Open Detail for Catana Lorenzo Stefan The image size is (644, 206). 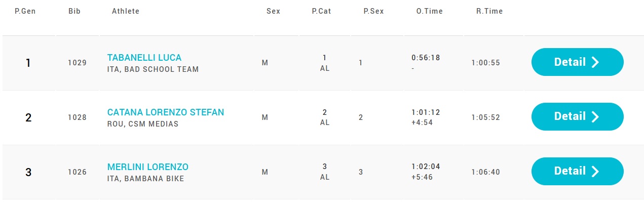(577, 116)
